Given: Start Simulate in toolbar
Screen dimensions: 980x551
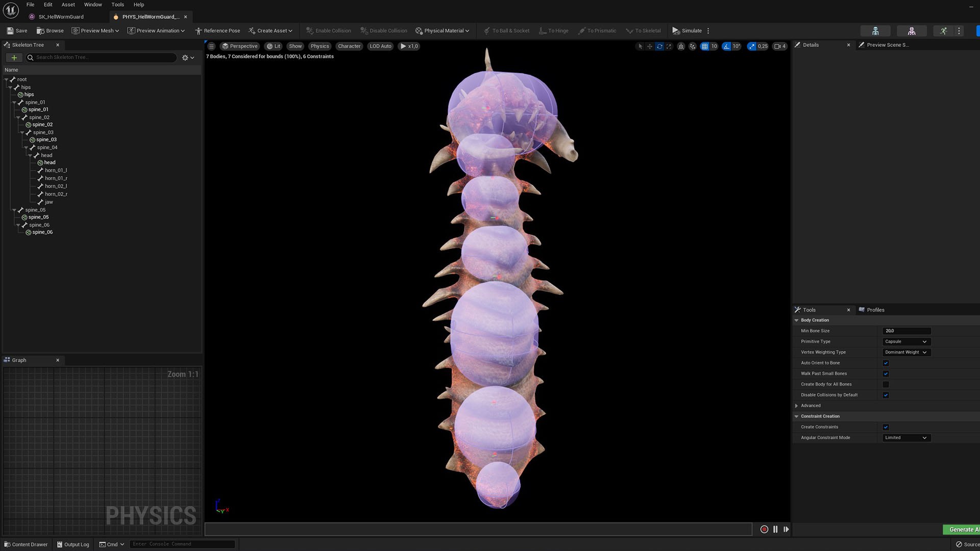Looking at the screenshot, I should (x=687, y=31).
